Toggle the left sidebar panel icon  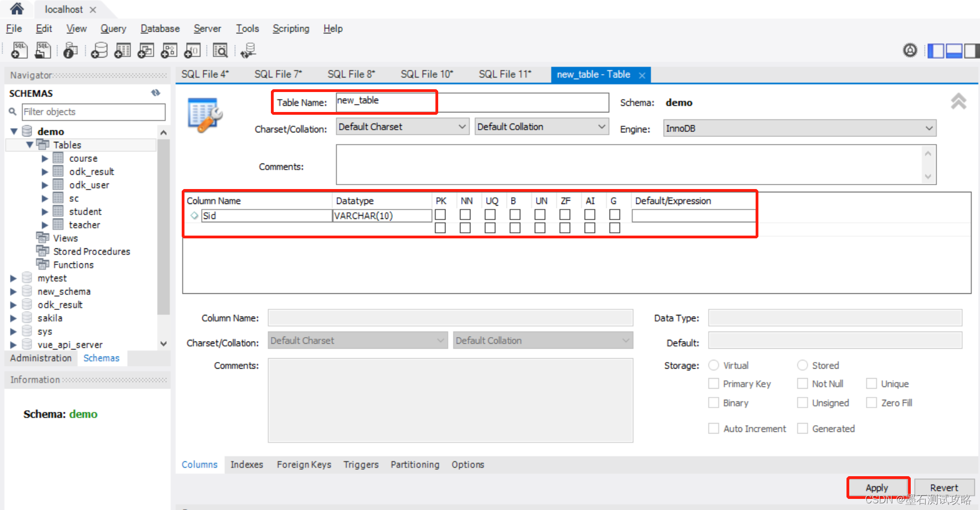click(936, 51)
